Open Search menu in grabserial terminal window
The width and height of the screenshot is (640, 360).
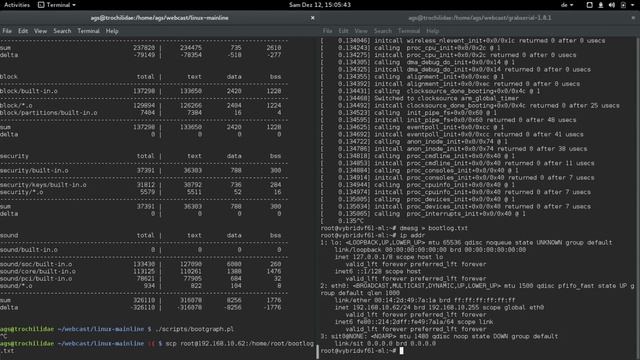click(382, 31)
